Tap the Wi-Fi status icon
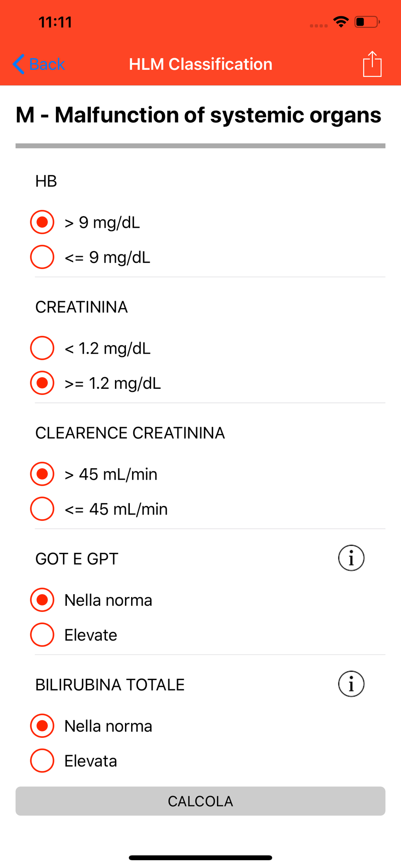This screenshot has width=401, height=868. click(x=341, y=22)
